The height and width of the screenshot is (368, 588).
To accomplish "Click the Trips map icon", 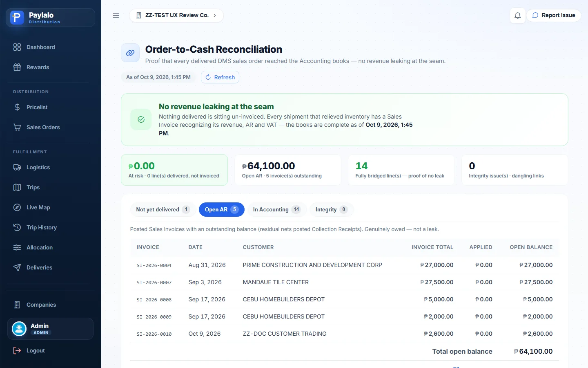I will pyautogui.click(x=17, y=187).
